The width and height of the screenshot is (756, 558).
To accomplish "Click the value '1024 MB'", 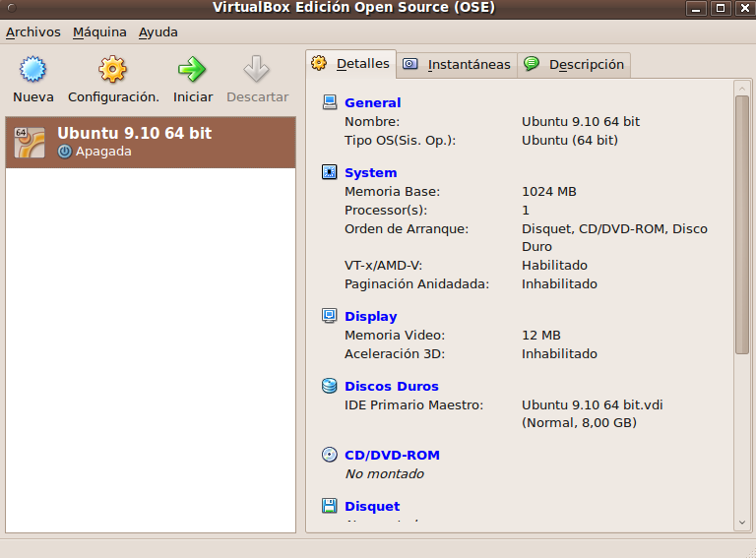I will (549, 191).
